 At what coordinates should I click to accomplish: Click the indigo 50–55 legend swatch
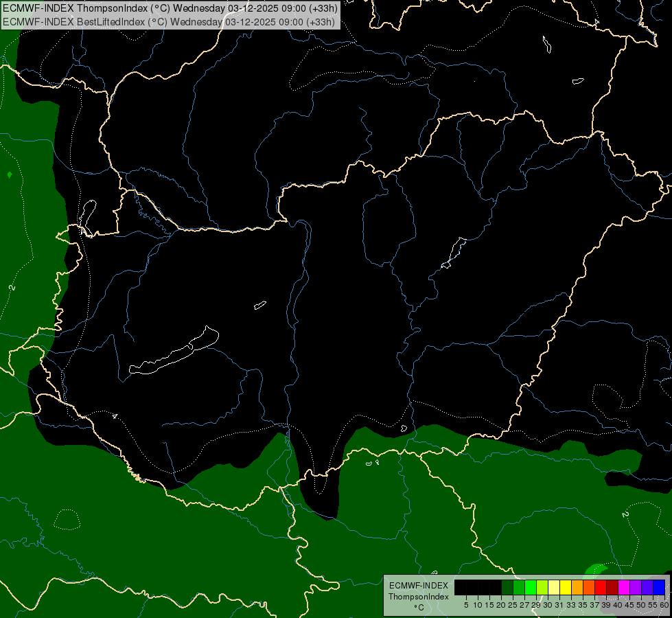(x=647, y=587)
